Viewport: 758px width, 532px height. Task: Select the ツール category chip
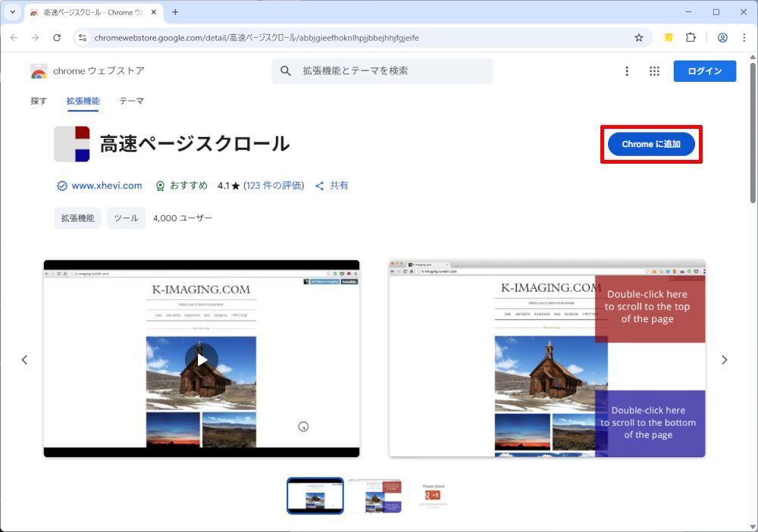pyautogui.click(x=126, y=218)
